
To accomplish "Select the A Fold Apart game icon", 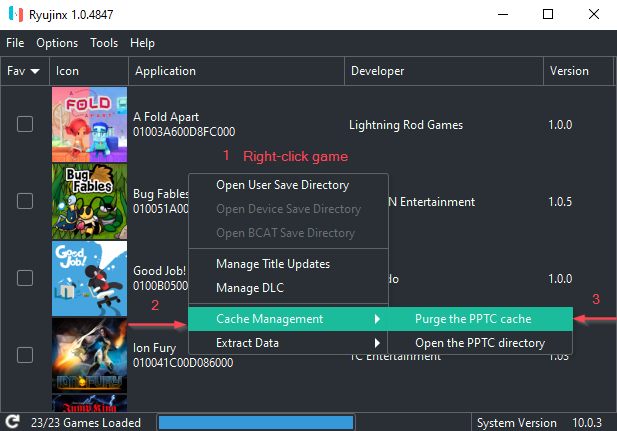I will click(x=89, y=124).
